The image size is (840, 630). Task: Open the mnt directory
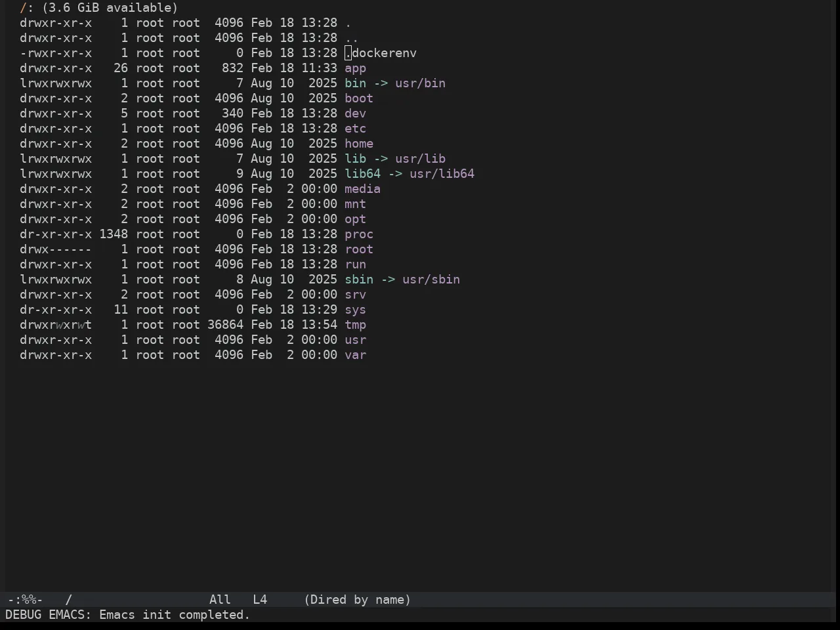355,204
